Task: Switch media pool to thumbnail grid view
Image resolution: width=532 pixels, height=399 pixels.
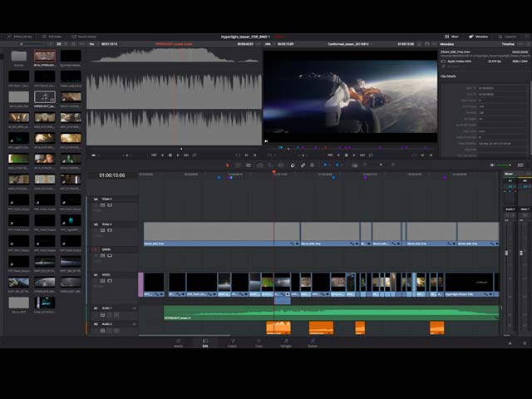Action: [x=59, y=44]
